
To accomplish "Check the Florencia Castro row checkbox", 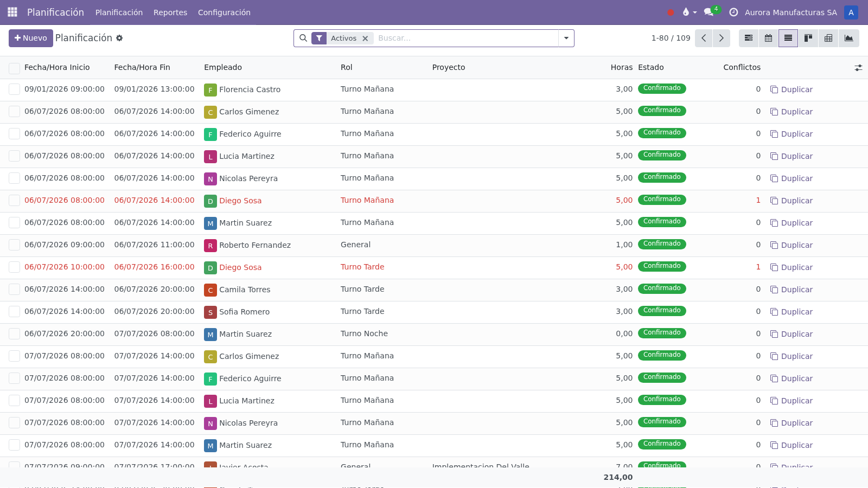I will tap(14, 89).
